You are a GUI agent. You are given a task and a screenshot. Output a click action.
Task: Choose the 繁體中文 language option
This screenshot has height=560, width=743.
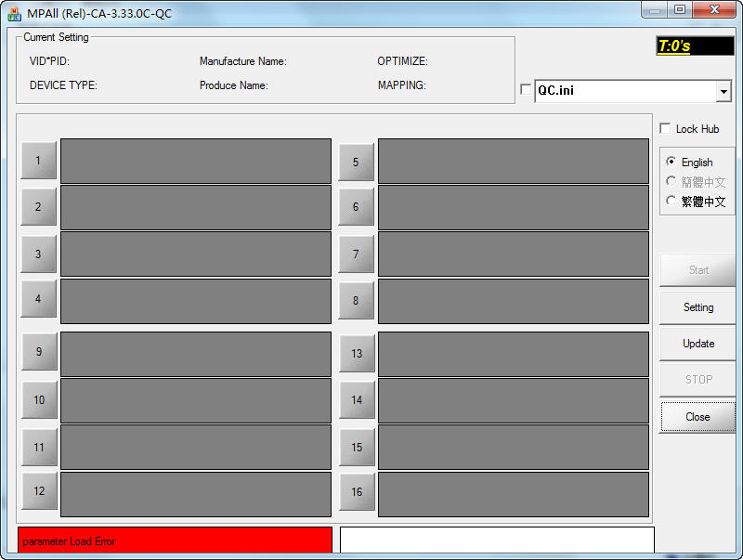point(671,201)
